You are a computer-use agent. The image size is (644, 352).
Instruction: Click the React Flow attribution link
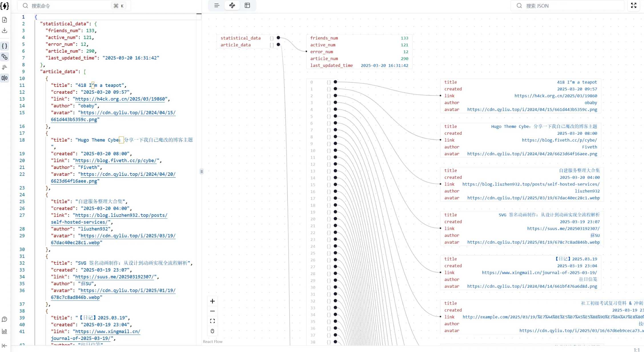[212, 341]
